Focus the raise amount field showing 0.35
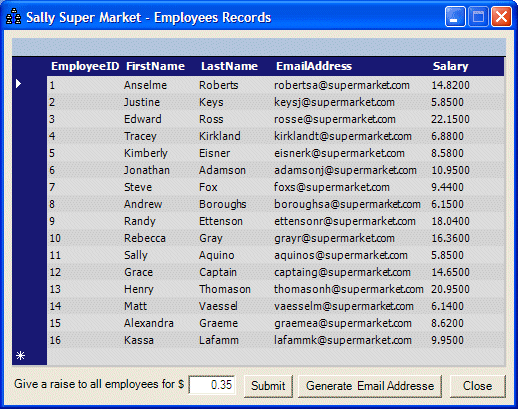 pos(212,385)
